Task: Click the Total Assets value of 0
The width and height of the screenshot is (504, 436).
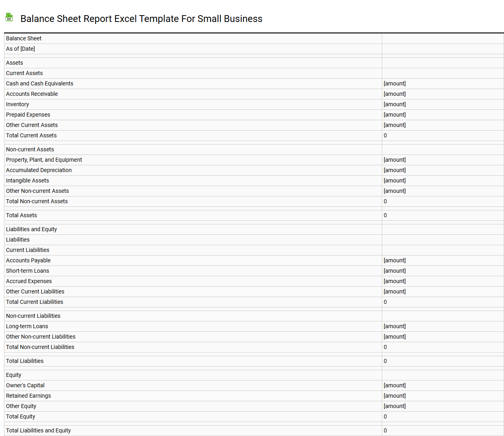Action: 385,215
